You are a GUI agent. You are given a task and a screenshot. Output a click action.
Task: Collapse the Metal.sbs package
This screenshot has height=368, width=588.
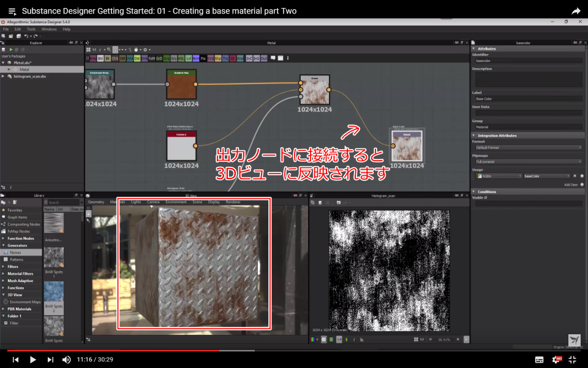pos(4,63)
